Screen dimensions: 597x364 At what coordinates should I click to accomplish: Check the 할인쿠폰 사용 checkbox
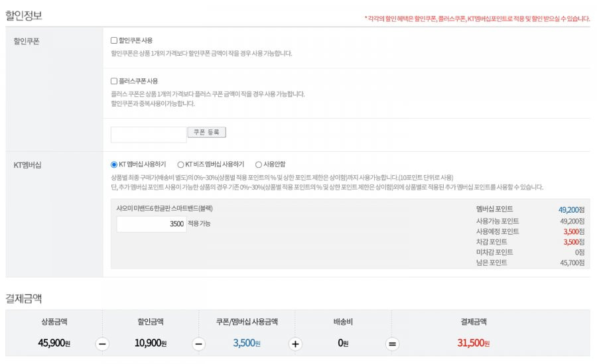[114, 40]
